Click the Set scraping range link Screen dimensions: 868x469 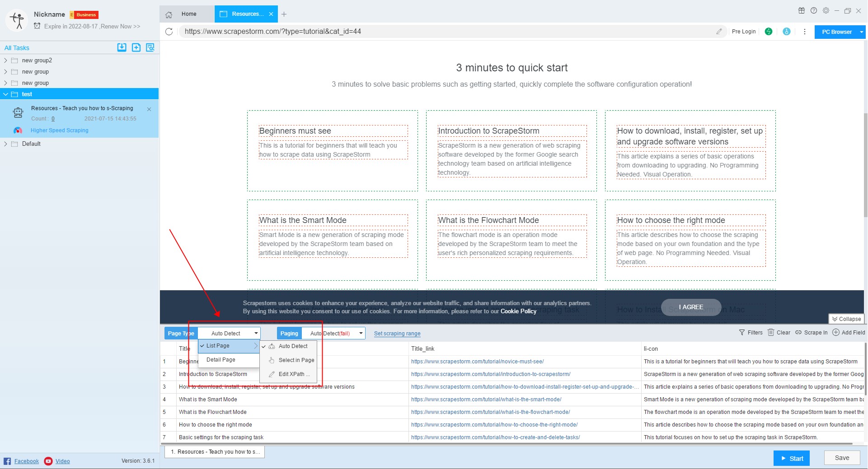click(x=397, y=334)
